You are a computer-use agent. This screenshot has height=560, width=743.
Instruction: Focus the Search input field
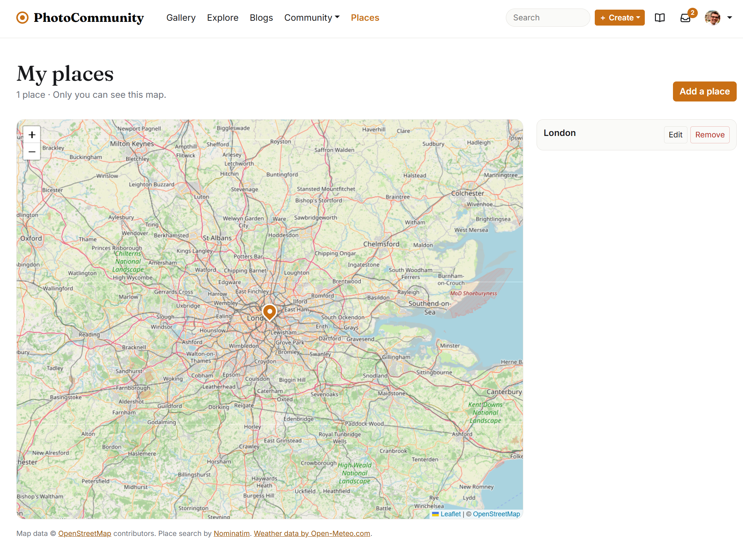[x=548, y=17]
